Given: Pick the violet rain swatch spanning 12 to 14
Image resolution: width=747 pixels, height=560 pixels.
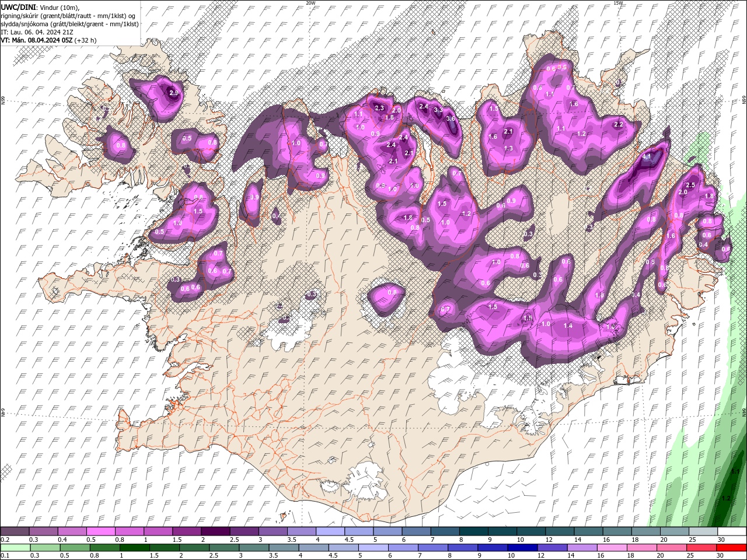Looking at the screenshot, I should pyautogui.click(x=553, y=548).
